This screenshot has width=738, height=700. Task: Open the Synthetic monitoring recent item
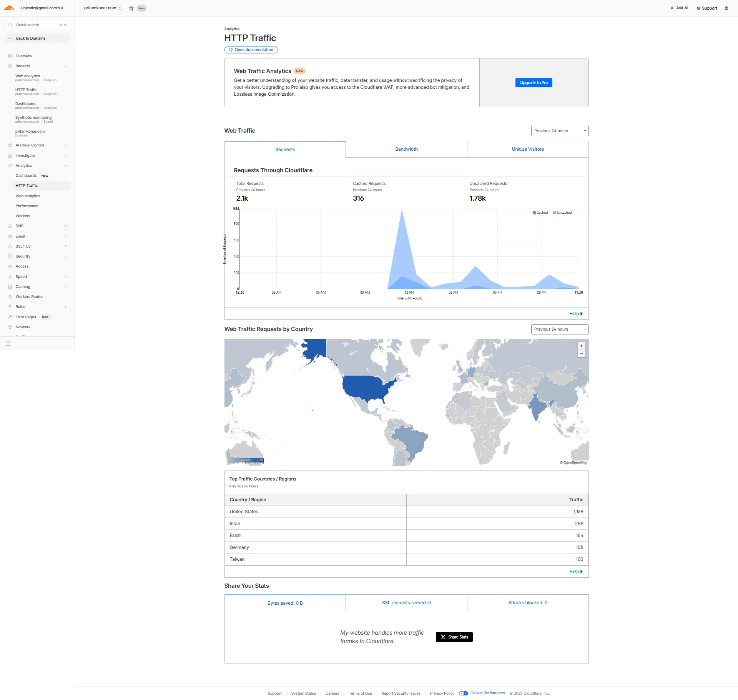(x=34, y=119)
